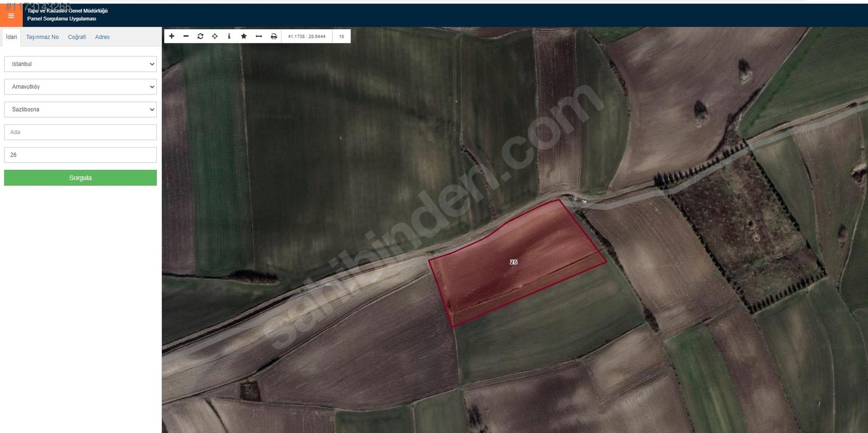
Task: Zoom in with the plus icon
Action: (x=171, y=36)
